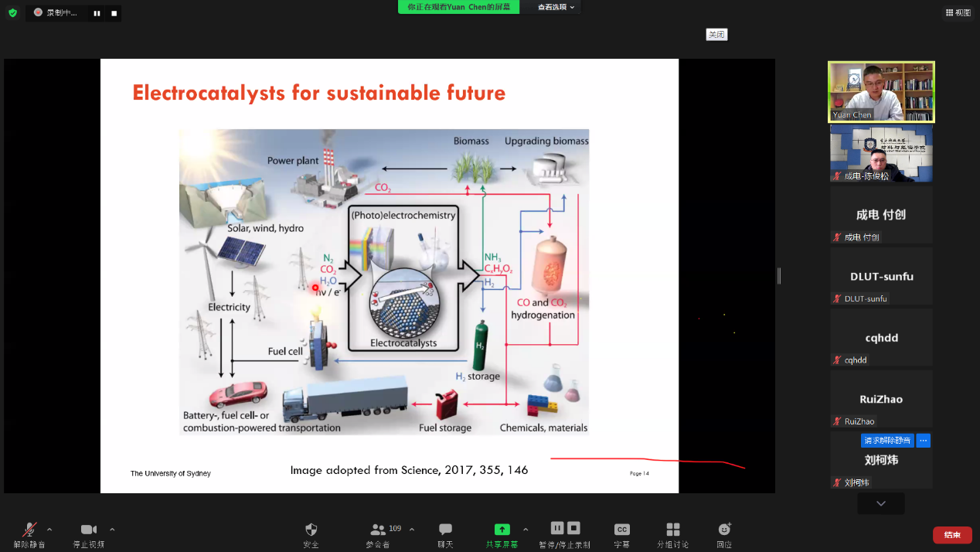Image resolution: width=980 pixels, height=552 pixels.
Task: Open the Participants (参会者) panel
Action: [378, 530]
